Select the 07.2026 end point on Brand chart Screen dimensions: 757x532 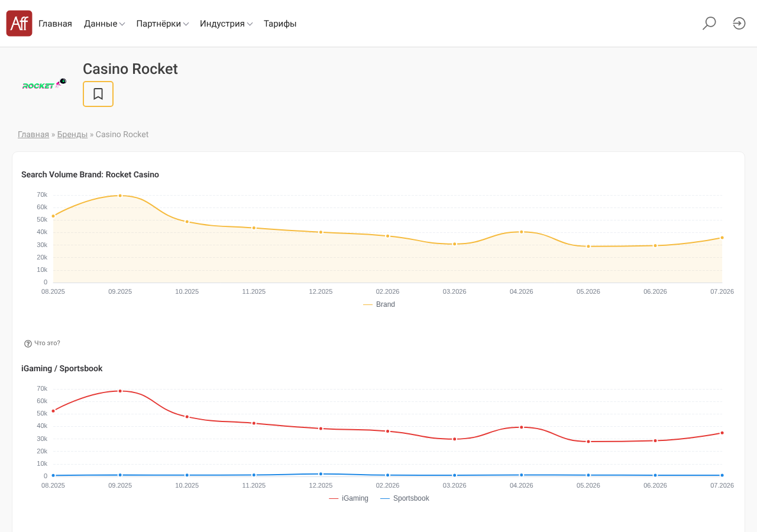click(722, 238)
